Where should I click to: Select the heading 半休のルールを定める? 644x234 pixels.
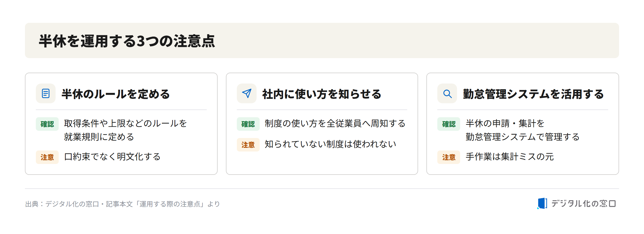pos(116,94)
